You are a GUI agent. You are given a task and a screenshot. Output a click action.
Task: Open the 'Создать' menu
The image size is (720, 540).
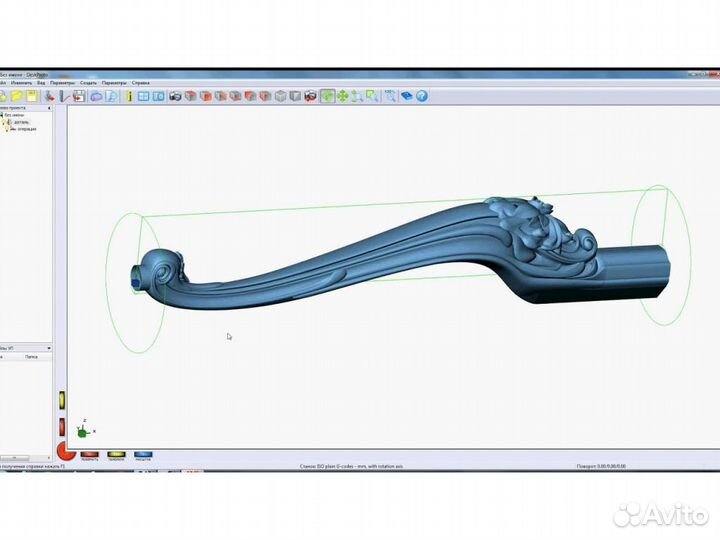point(88,83)
